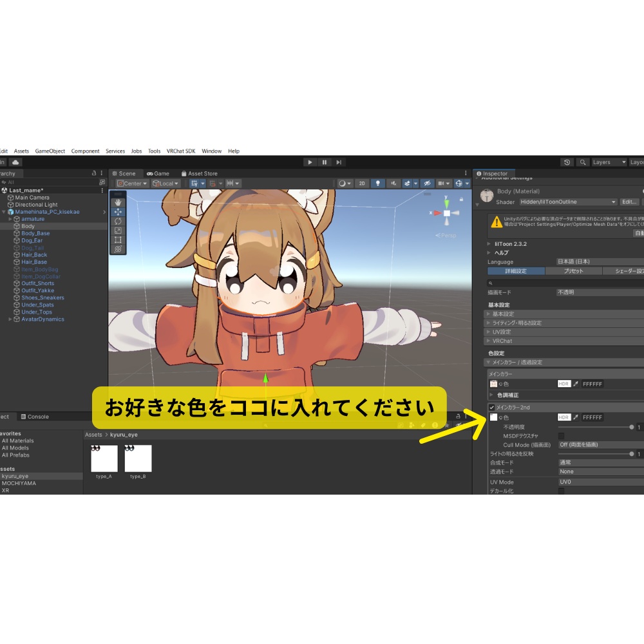Open the VRChat SDK menu
644x644 pixels.
tap(181, 151)
